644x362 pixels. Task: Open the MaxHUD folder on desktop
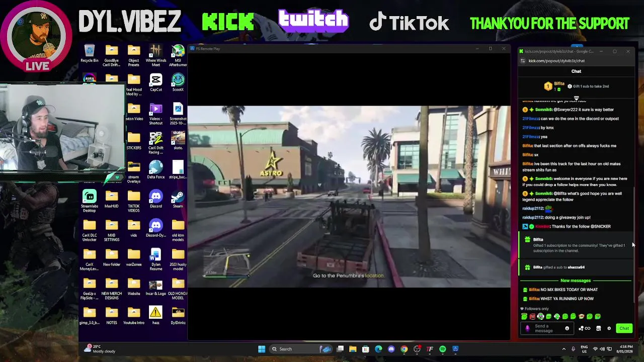tap(112, 199)
